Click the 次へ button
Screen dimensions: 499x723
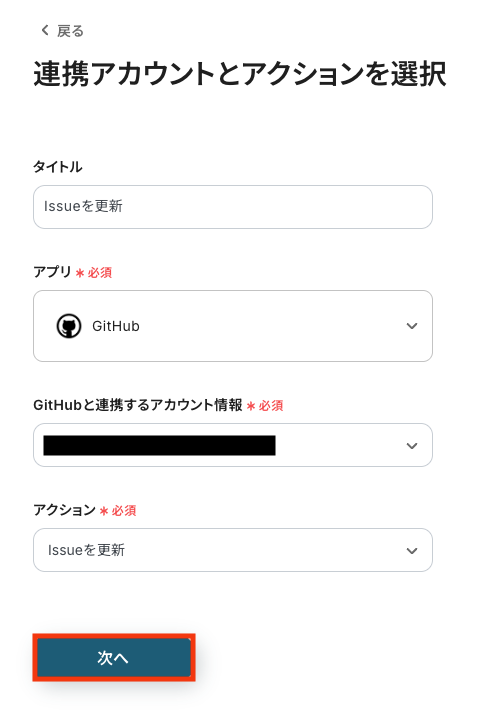114,658
